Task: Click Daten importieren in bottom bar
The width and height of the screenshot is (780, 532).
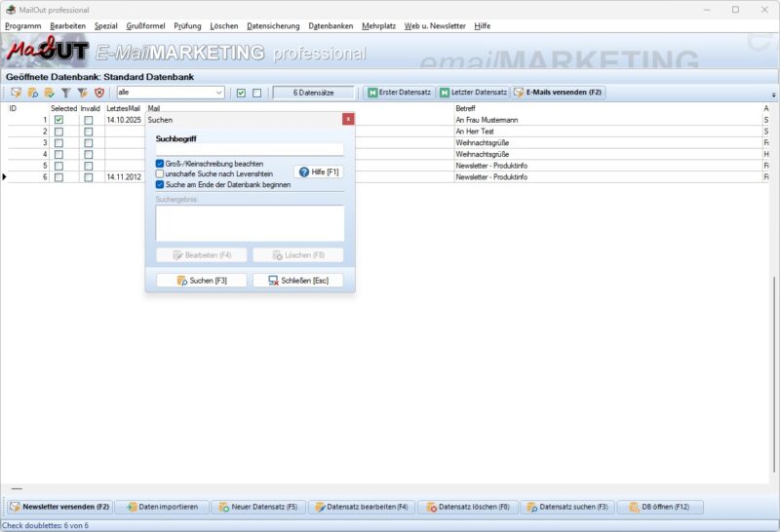Action: click(x=161, y=507)
